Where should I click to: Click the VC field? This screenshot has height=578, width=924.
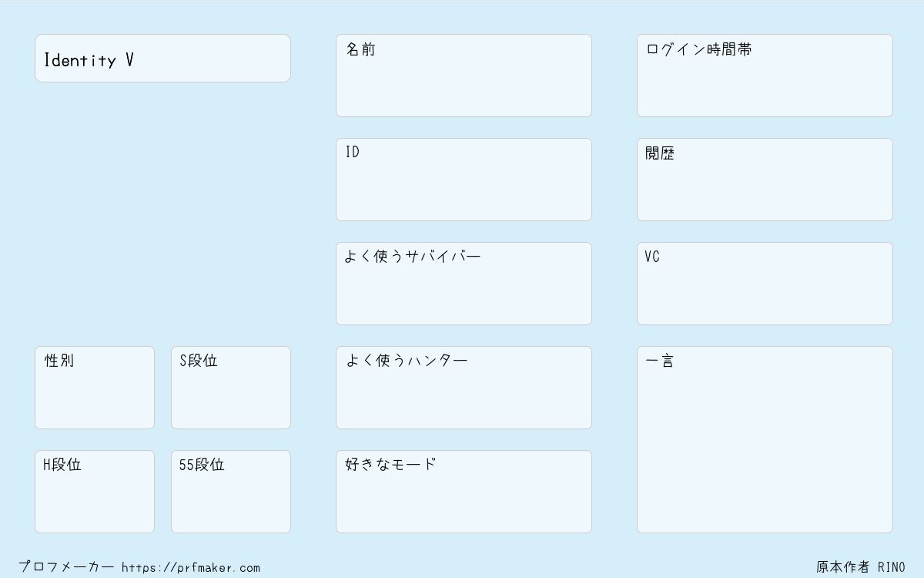765,284
